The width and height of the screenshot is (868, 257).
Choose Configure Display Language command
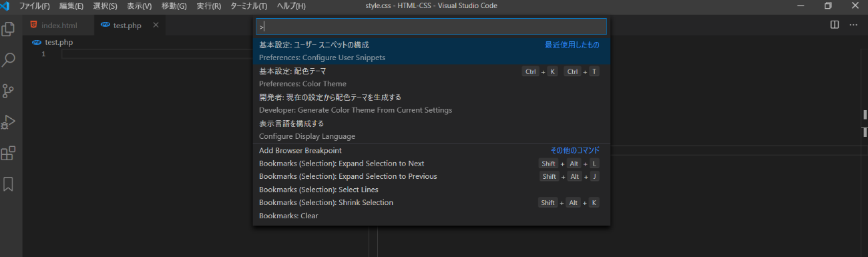tap(431, 130)
